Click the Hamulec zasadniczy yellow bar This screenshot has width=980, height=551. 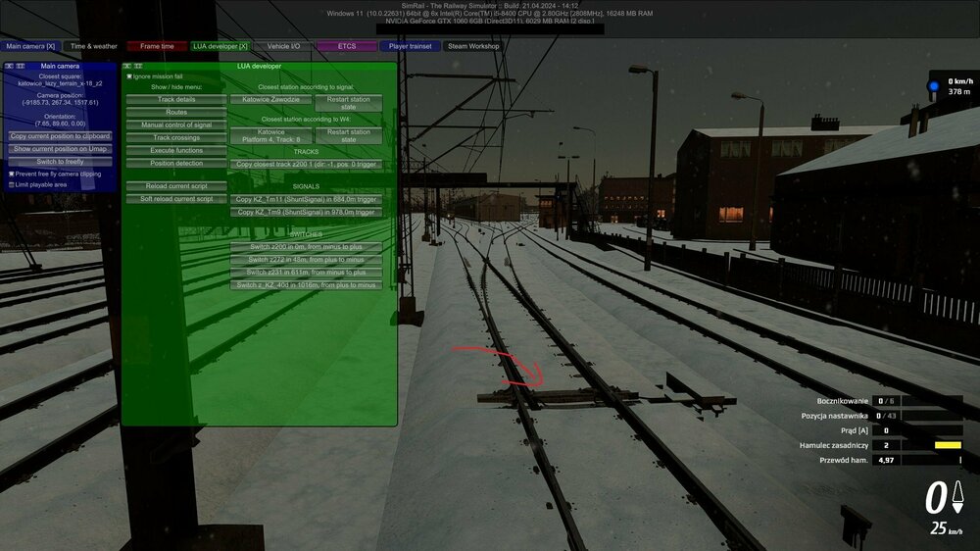click(948, 445)
